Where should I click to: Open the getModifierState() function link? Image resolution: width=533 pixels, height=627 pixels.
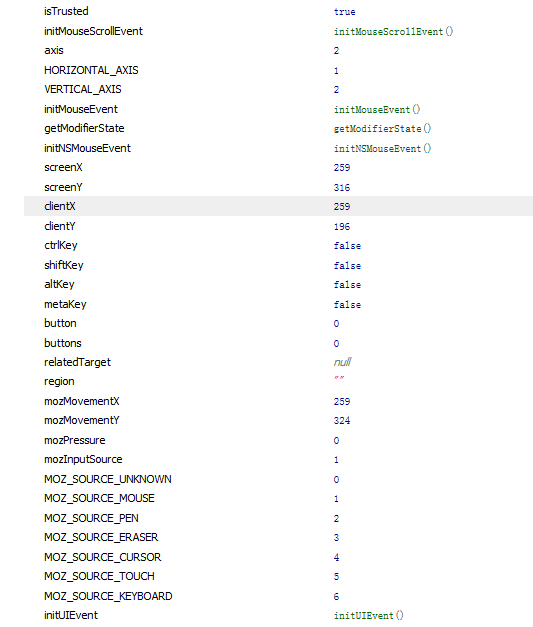pyautogui.click(x=383, y=129)
